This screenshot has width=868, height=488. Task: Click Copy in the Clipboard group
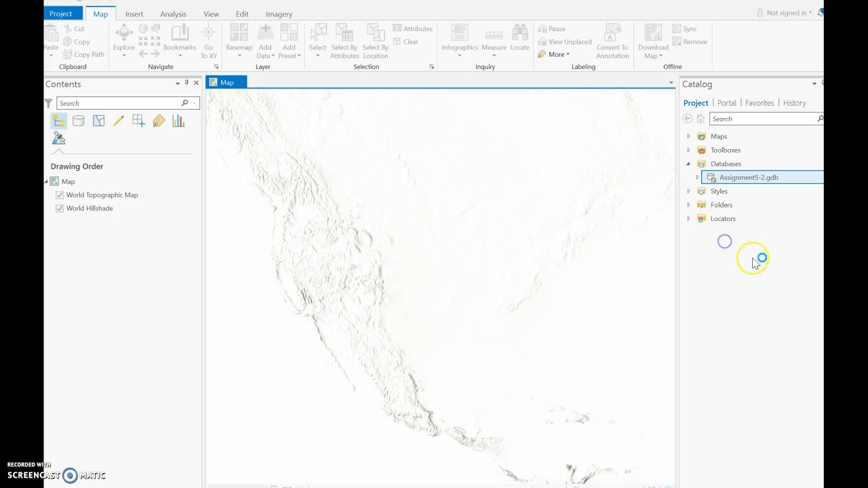point(77,41)
